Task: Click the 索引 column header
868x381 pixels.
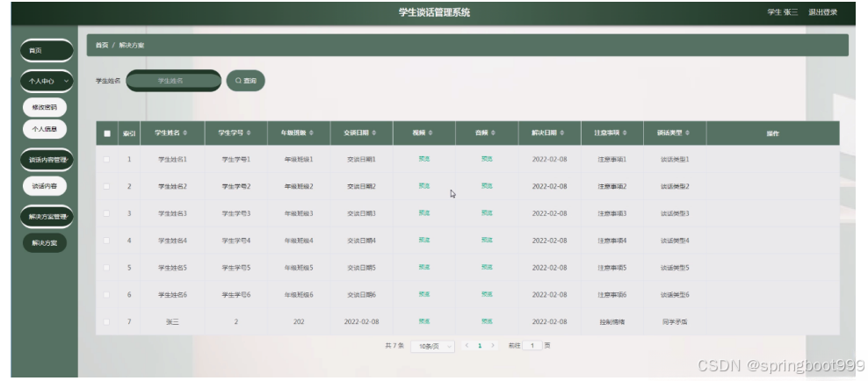Action: pyautogui.click(x=129, y=133)
